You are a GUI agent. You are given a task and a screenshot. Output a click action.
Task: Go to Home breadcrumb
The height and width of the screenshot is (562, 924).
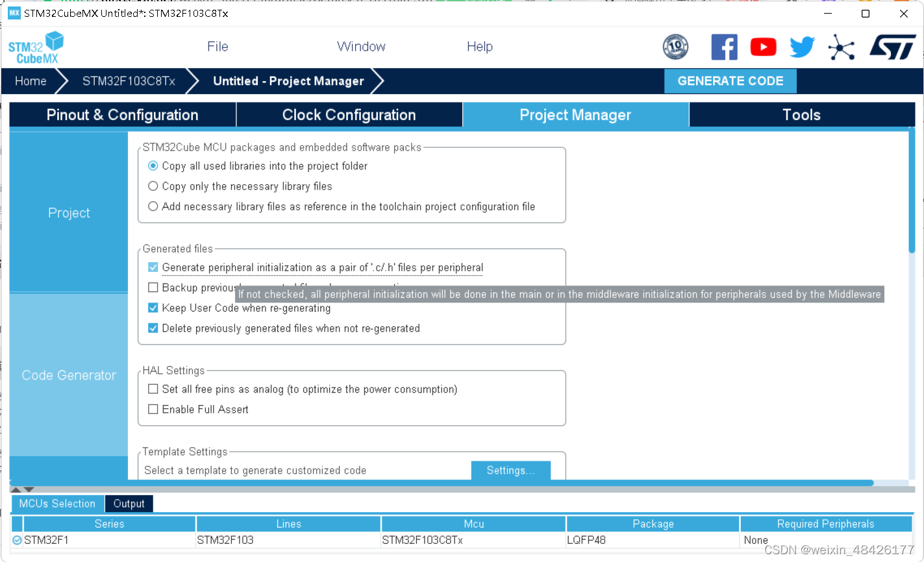[x=31, y=81]
